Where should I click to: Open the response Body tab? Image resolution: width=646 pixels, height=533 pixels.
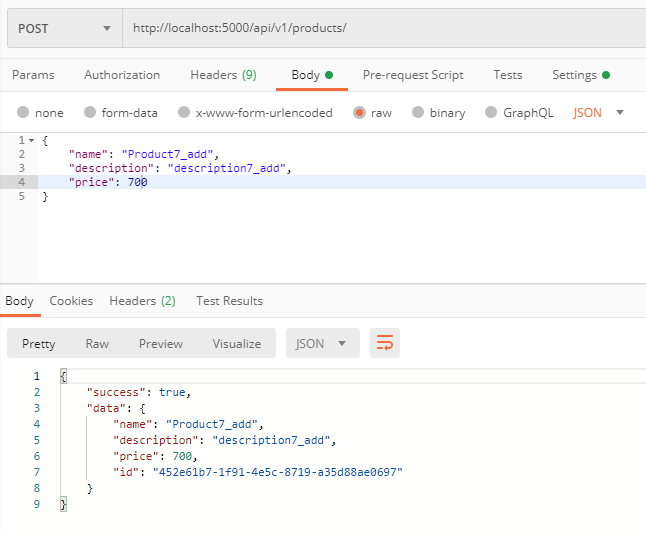click(19, 301)
